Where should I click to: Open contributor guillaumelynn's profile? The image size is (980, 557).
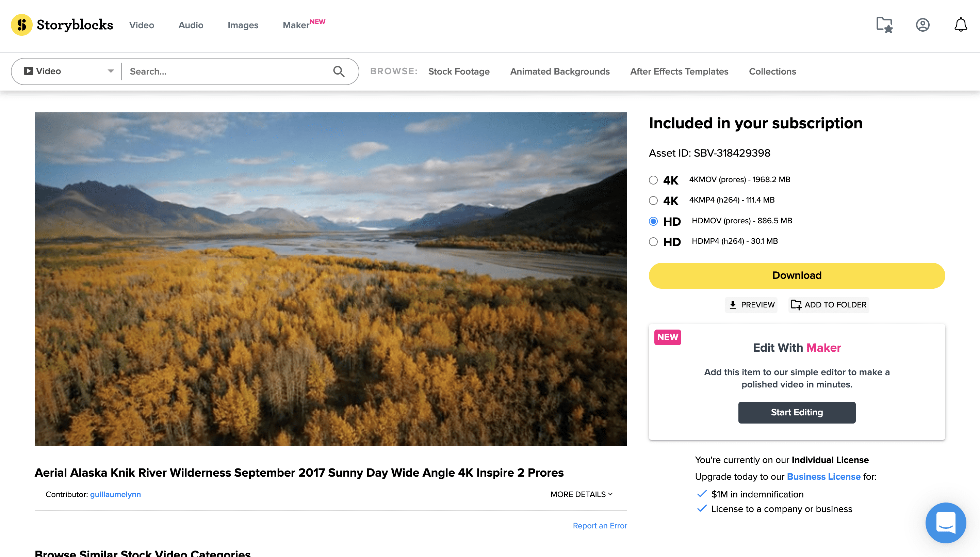(x=115, y=494)
